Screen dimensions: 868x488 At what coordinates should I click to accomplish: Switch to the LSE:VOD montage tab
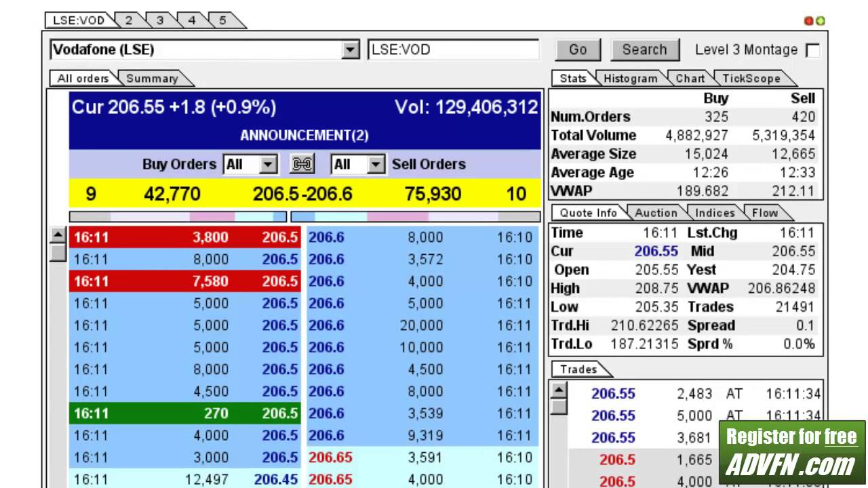pos(79,20)
